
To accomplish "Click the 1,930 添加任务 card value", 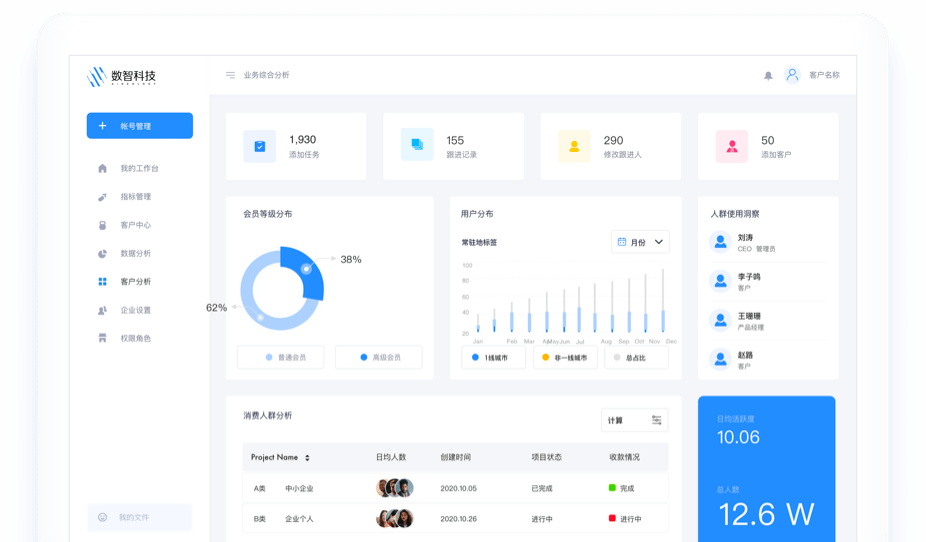I will click(x=302, y=140).
